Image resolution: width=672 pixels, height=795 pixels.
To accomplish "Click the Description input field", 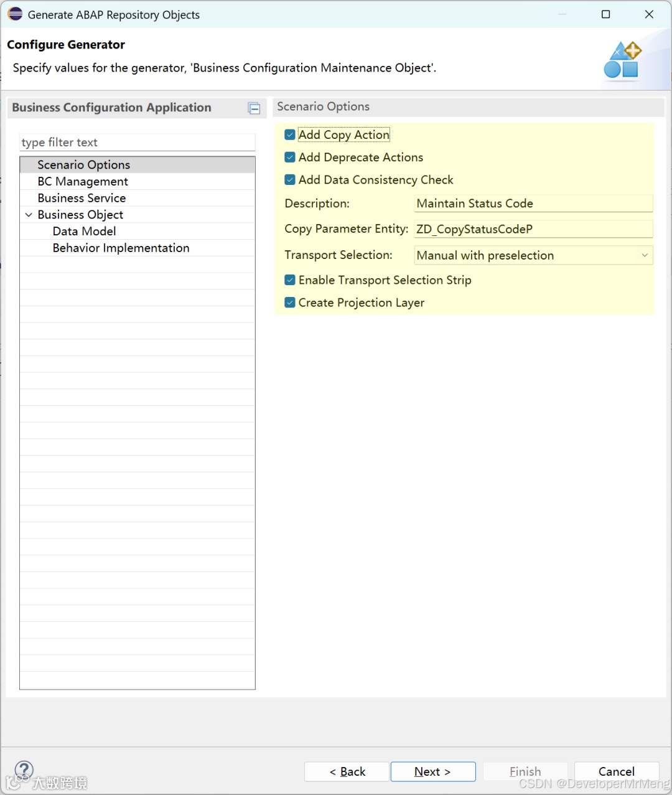I will coord(534,204).
